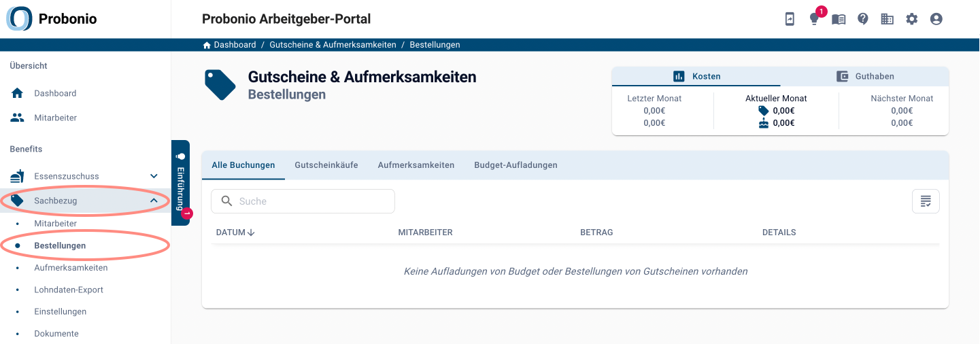Switch to the Alle Buchungen tab
The image size is (980, 344).
pos(243,165)
